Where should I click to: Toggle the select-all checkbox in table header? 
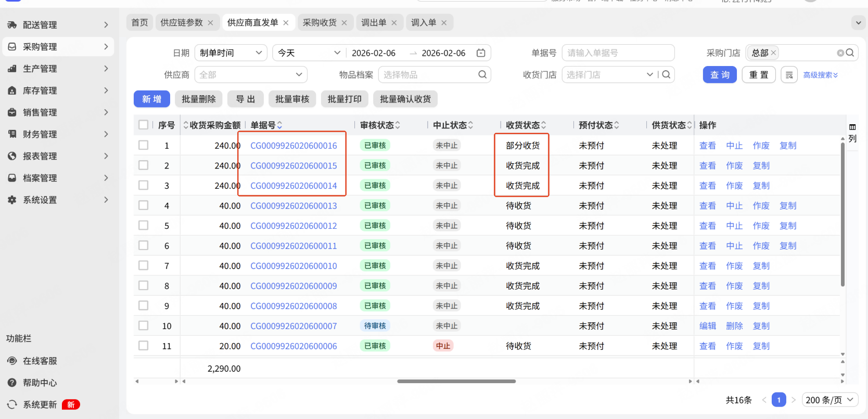click(x=144, y=125)
